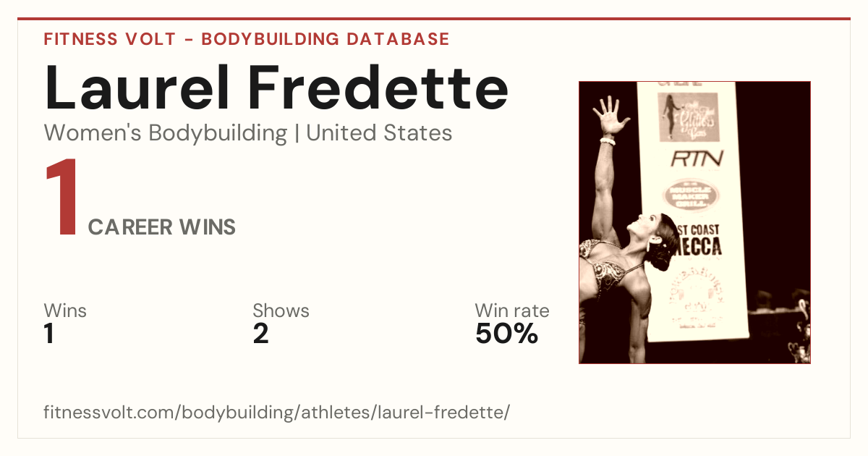Select the Wins count value 1
The height and width of the screenshot is (456, 868).
click(x=49, y=334)
